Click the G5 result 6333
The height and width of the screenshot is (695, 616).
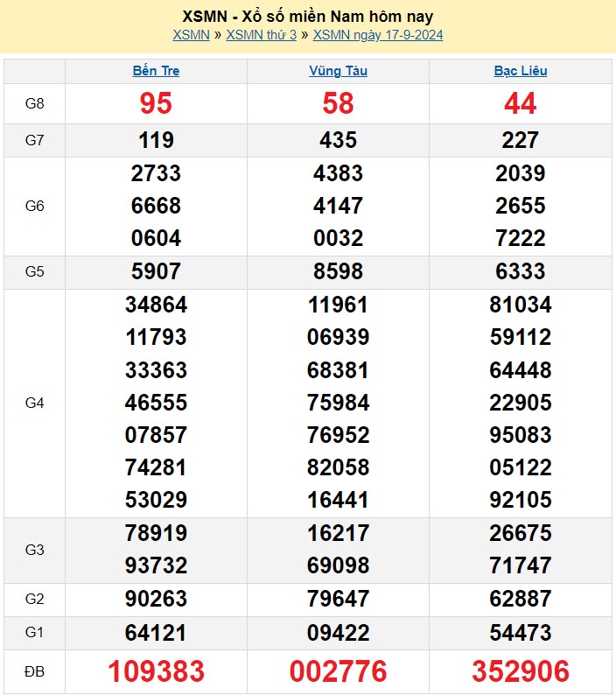coord(520,271)
